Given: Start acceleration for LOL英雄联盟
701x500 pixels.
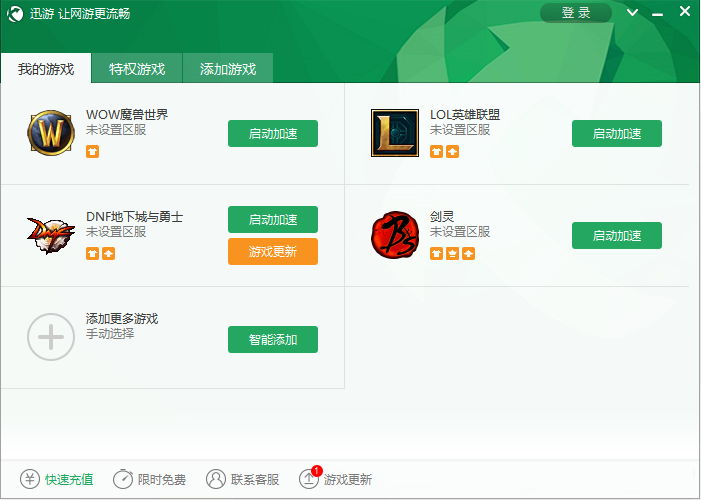Looking at the screenshot, I should tap(617, 133).
